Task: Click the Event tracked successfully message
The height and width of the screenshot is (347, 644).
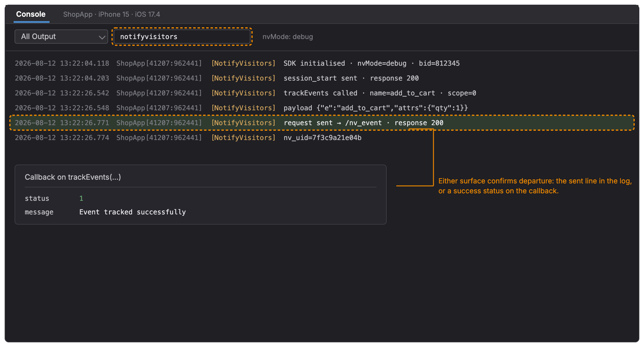Action: (x=133, y=212)
